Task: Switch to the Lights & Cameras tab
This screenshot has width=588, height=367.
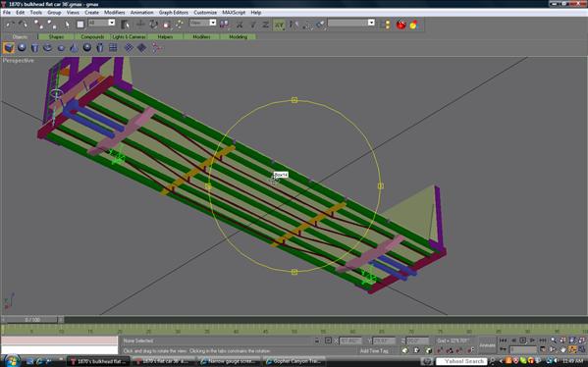Action: [129, 36]
